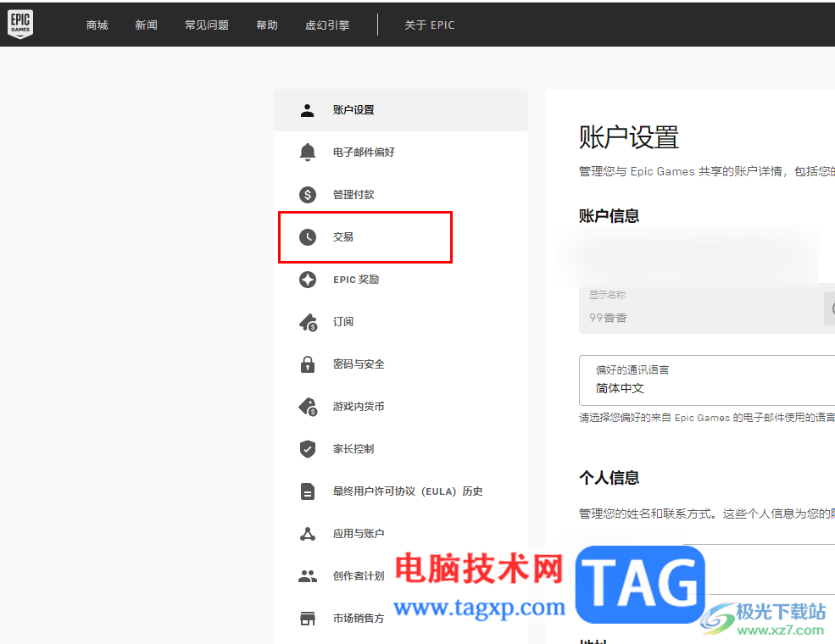Go to the 订阅 section
The image size is (835, 644).
click(x=401, y=322)
